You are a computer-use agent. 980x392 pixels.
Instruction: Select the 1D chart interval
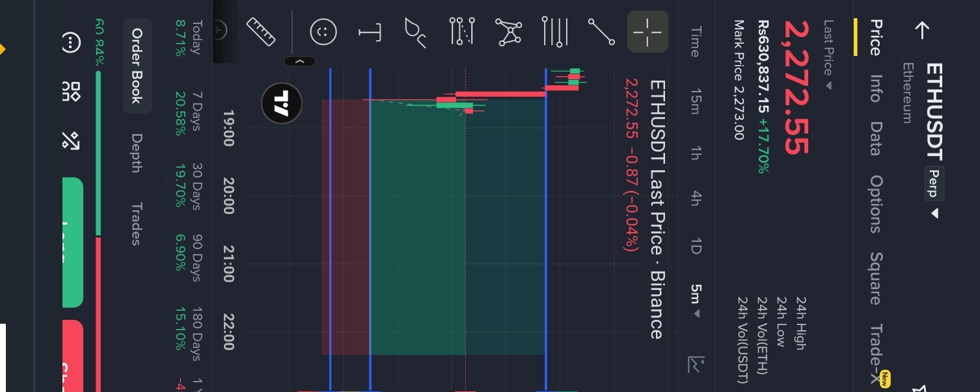point(695,246)
